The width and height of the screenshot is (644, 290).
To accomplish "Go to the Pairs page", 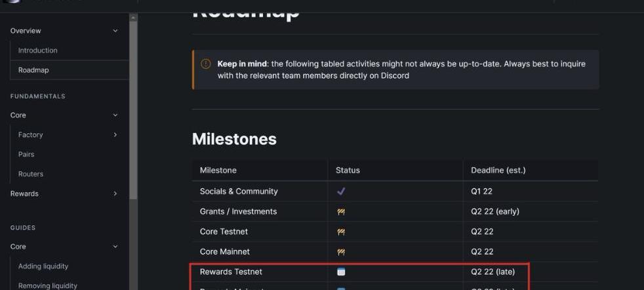I will click(x=26, y=155).
